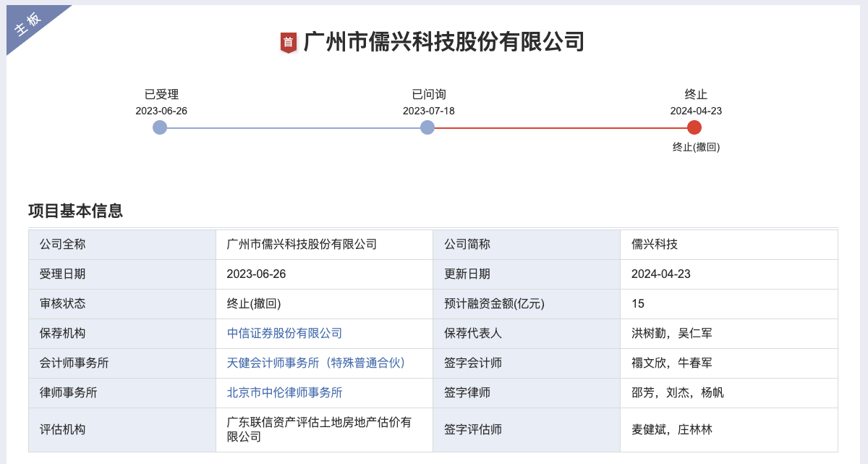This screenshot has height=464, width=868.
Task: Click the 律师事务所 header cell
Action: coord(122,393)
